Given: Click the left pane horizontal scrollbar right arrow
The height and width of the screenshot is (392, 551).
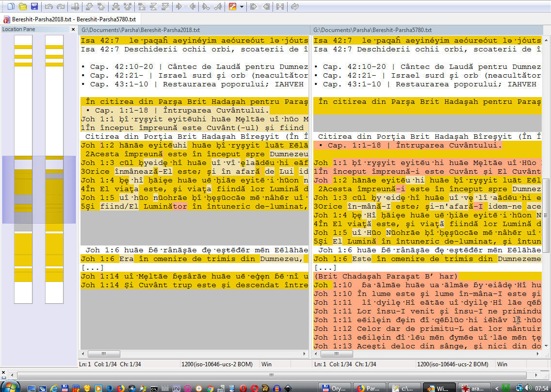Looking at the screenshot, I should (x=304, y=354).
